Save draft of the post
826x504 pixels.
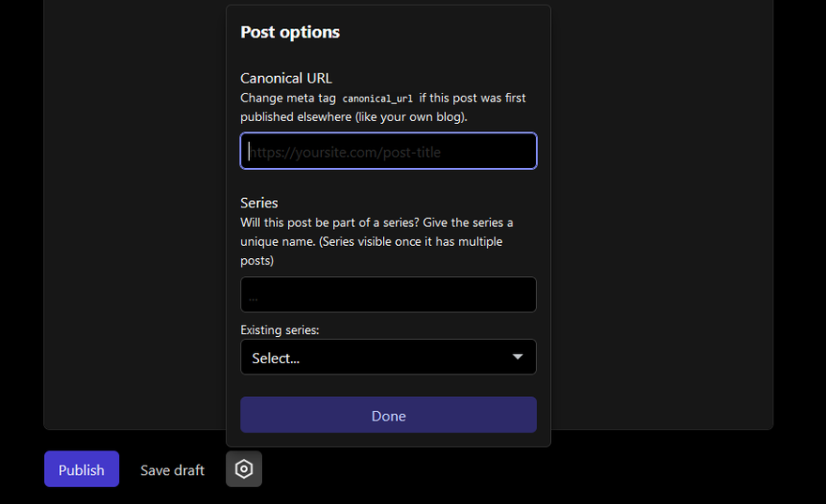pos(173,470)
